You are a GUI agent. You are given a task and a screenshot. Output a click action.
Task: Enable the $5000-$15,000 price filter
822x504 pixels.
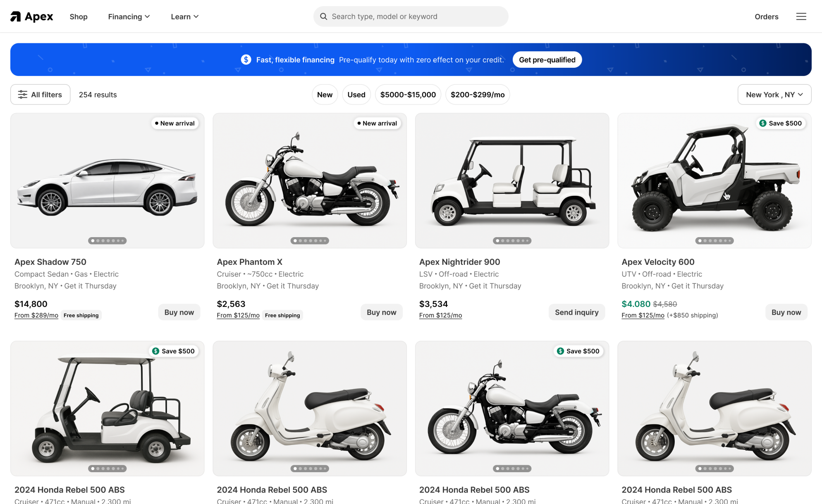(408, 94)
